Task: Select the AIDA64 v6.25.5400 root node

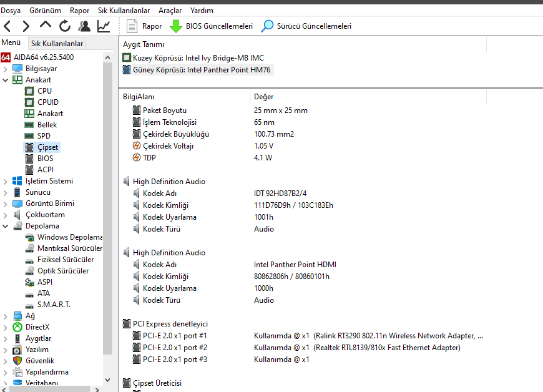Action: tap(44, 57)
